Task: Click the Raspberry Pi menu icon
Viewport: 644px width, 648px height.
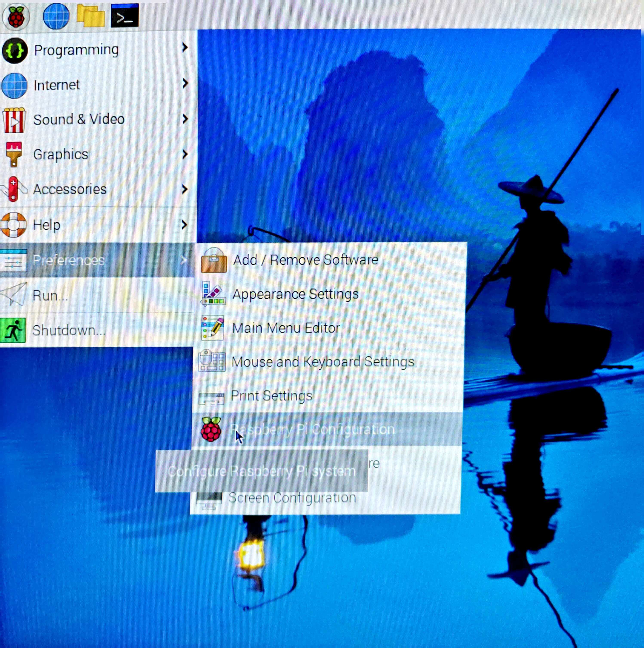Action: coord(16,17)
